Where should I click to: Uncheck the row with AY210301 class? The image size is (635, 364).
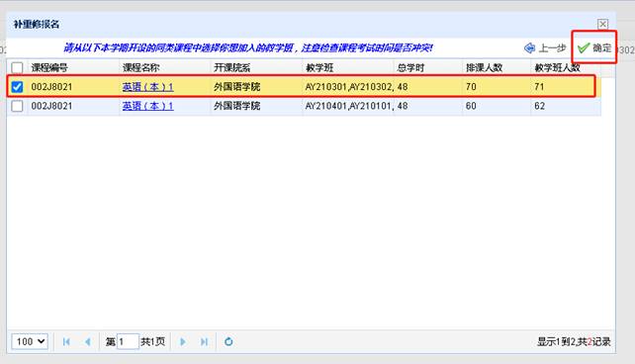pos(17,87)
